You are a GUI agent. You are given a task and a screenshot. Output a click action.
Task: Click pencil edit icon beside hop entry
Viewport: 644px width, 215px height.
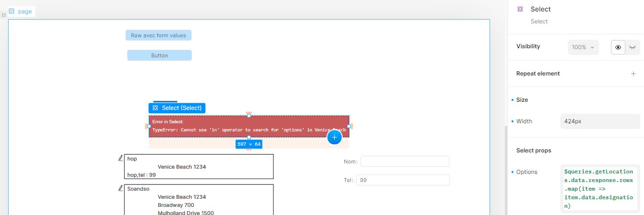pyautogui.click(x=120, y=158)
